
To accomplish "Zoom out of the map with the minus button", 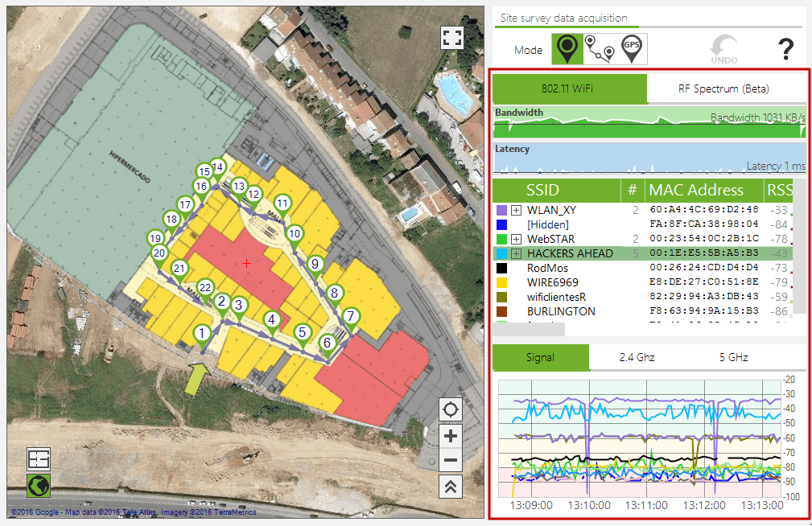I will (x=451, y=461).
